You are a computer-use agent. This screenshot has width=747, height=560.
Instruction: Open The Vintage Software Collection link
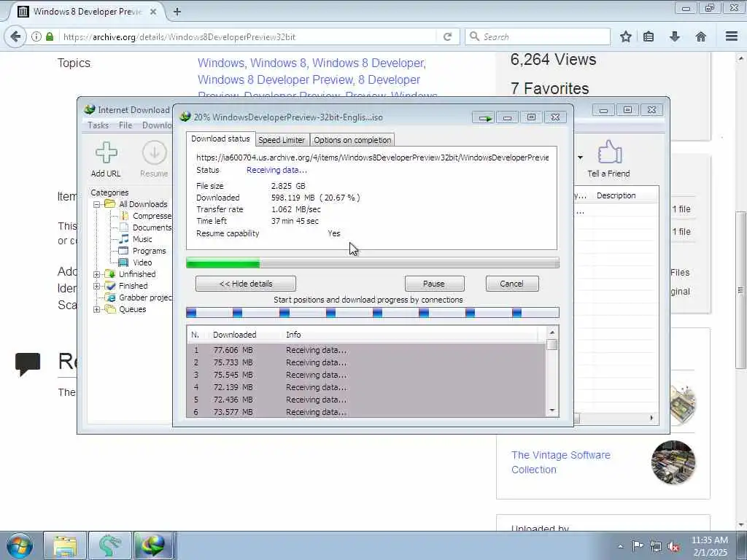561,462
